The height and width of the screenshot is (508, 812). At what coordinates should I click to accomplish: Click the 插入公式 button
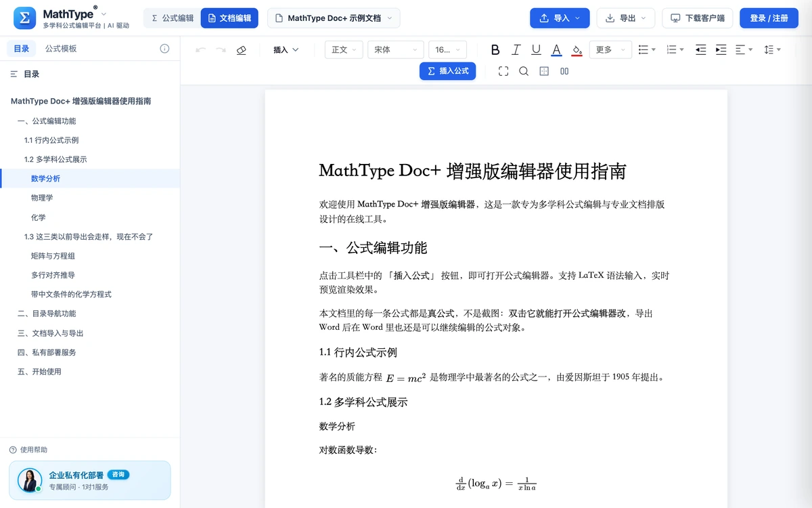[448, 71]
